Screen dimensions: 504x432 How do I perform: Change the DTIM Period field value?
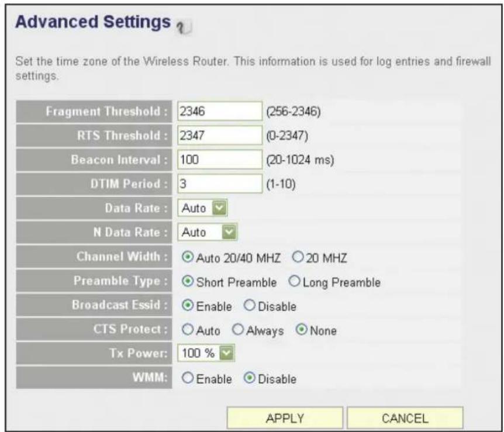(220, 184)
